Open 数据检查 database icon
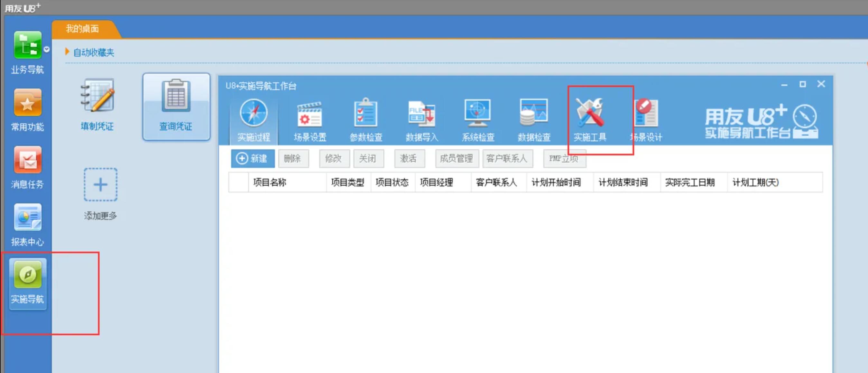The image size is (868, 373). 534,121
